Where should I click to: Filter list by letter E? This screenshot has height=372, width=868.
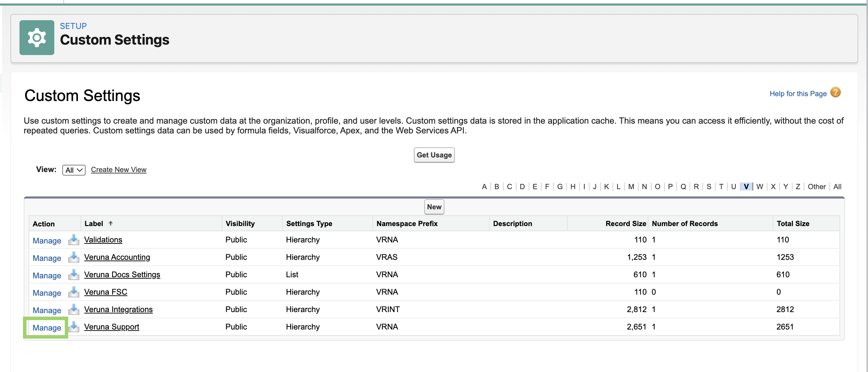click(x=535, y=187)
